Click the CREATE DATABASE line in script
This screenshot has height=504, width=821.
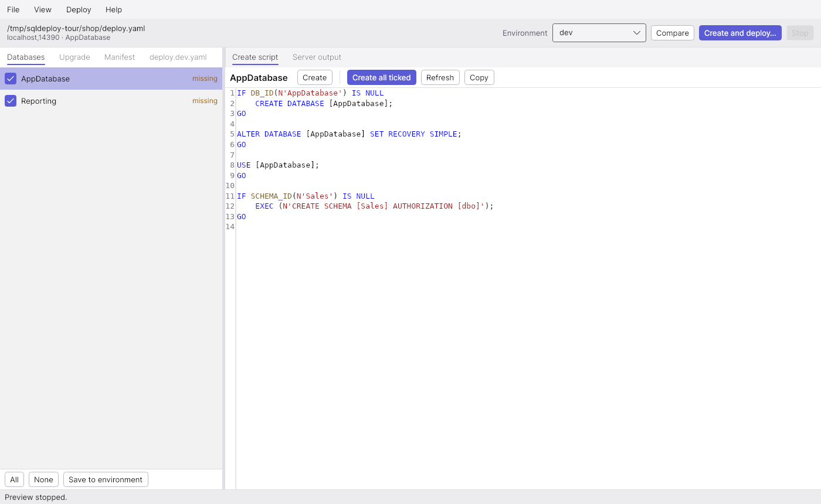coord(324,103)
